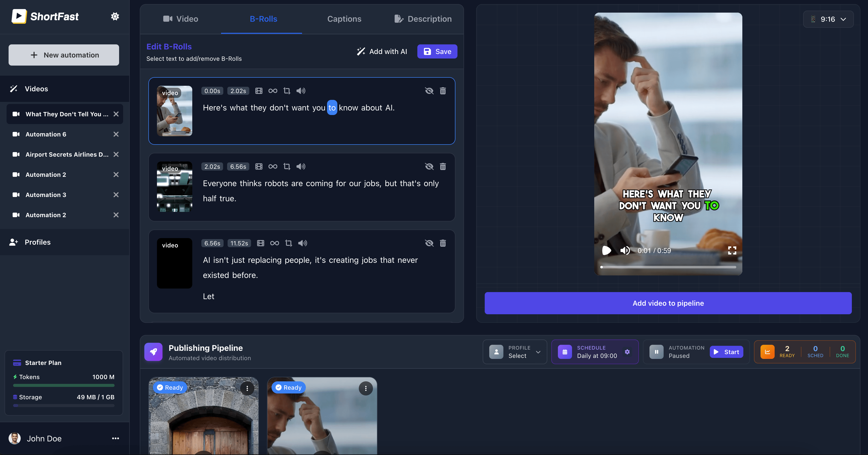868x455 pixels.
Task: Open options menu on the Ready thumbnail
Action: (x=248, y=388)
